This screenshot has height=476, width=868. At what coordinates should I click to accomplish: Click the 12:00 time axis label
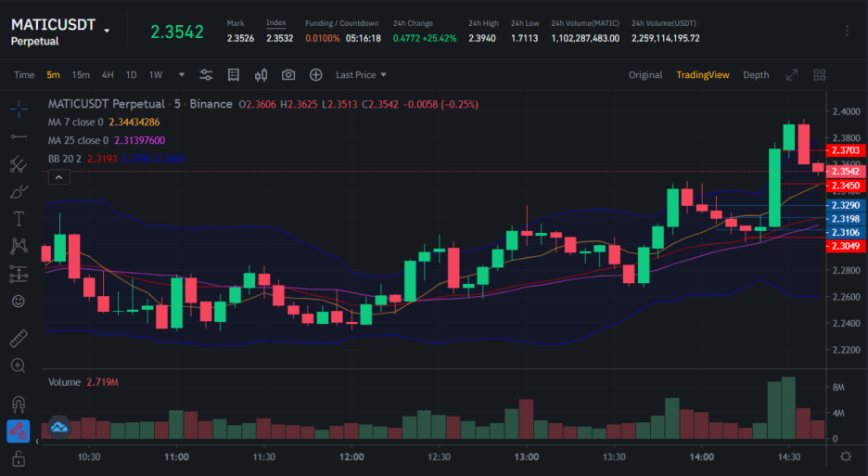pos(351,457)
